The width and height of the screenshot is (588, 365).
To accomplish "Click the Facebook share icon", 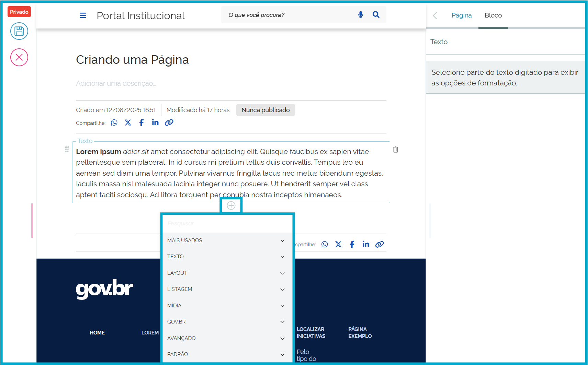I will 141,122.
